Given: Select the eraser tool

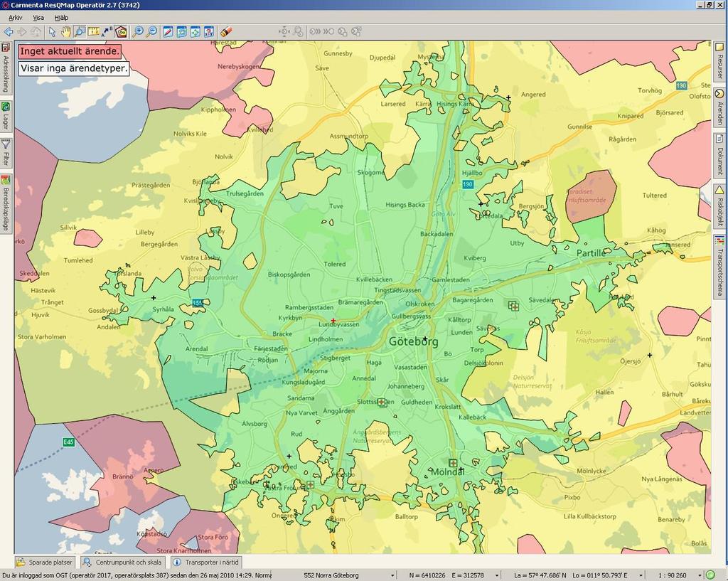Looking at the screenshot, I should point(226,31).
